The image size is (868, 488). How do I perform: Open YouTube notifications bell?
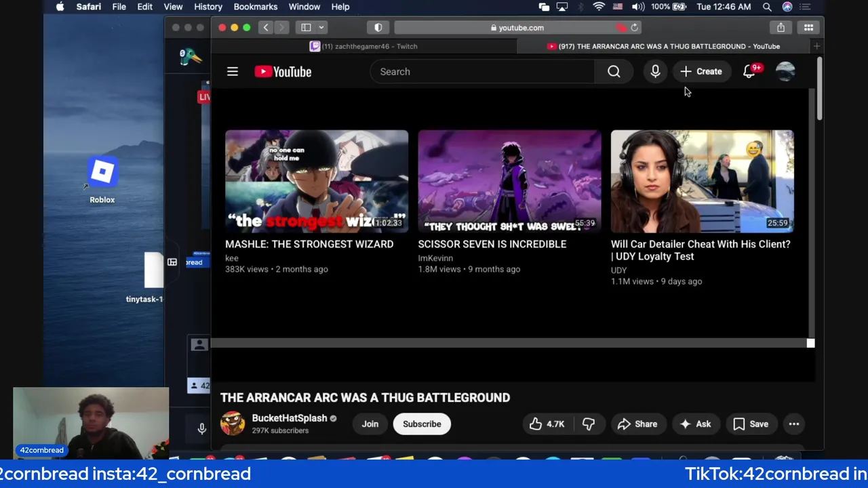[749, 71]
